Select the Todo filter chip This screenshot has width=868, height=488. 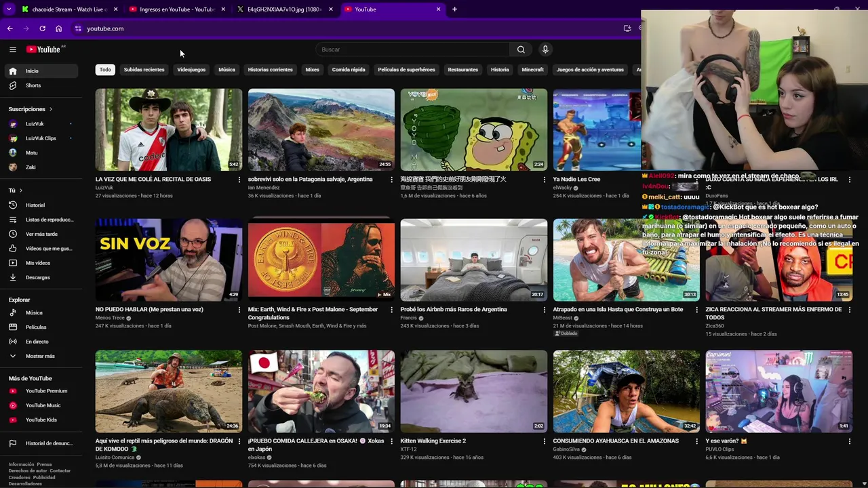105,70
